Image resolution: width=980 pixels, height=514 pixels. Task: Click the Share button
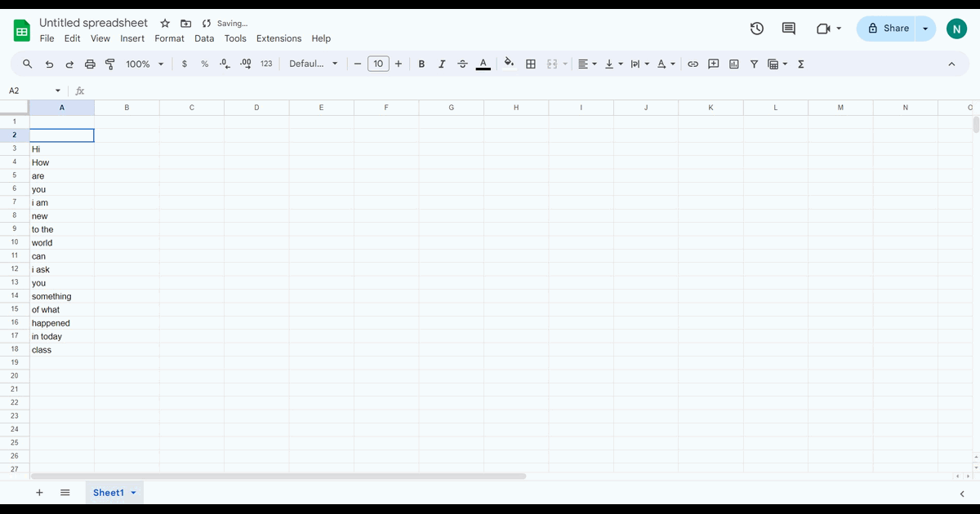click(x=887, y=28)
